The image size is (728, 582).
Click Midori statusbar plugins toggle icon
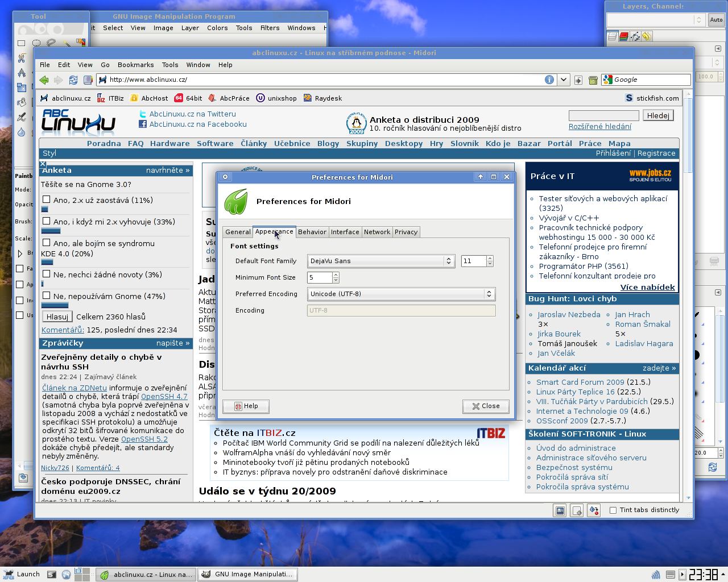[594, 510]
